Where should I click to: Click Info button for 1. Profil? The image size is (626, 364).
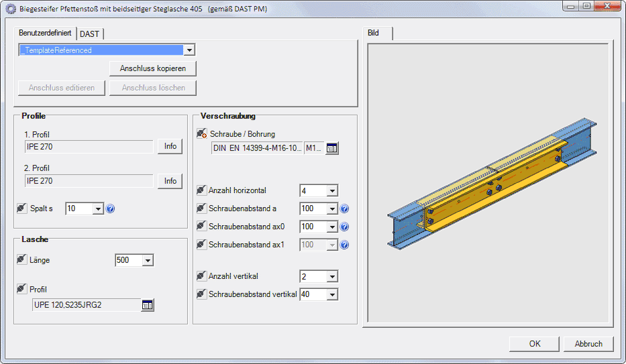[170, 146]
